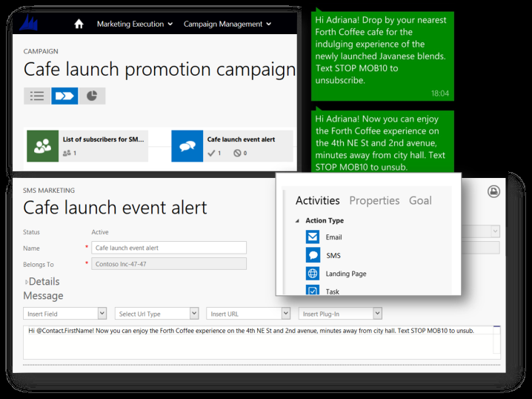The height and width of the screenshot is (399, 532).
Task: Click the green subscribers list icon
Action: [x=43, y=146]
